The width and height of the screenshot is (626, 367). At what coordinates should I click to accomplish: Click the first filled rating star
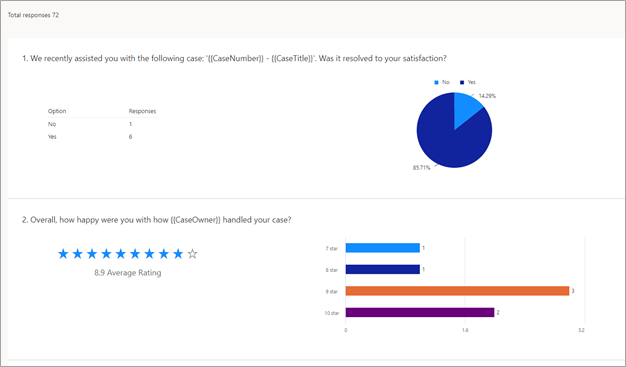point(63,254)
